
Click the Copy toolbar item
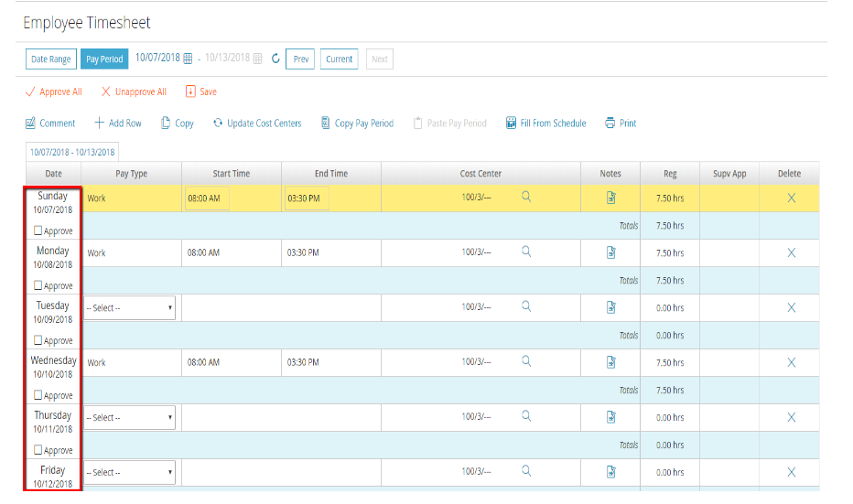pos(178,123)
